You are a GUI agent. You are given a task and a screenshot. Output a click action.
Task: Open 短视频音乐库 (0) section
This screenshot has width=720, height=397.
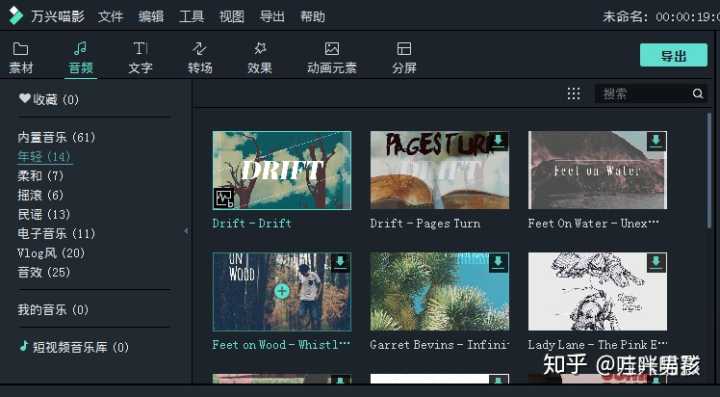point(74,347)
